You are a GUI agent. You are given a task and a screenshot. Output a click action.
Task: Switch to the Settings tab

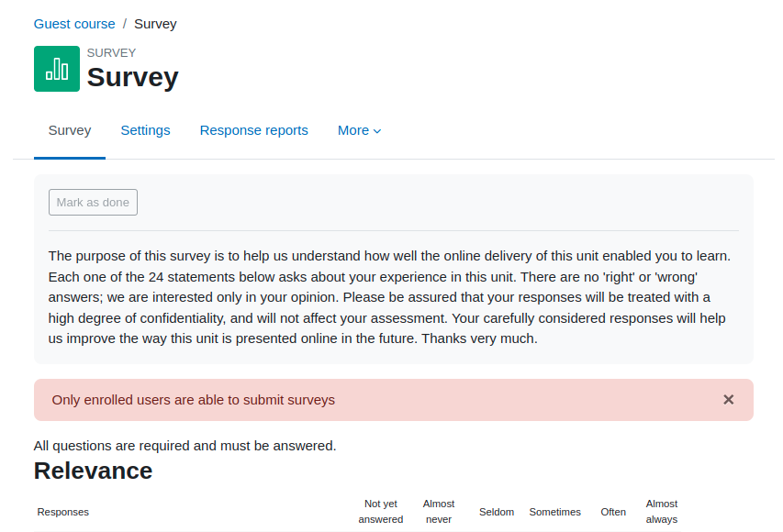click(x=145, y=130)
